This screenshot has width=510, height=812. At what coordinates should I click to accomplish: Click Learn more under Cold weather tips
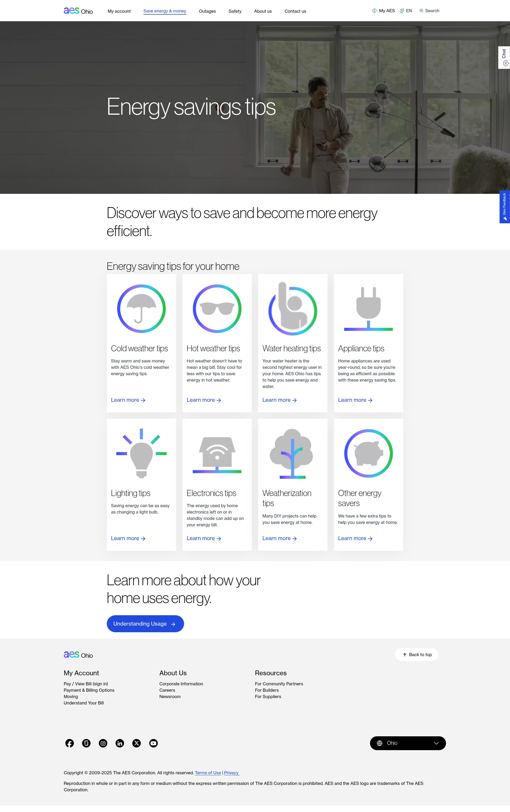(128, 400)
